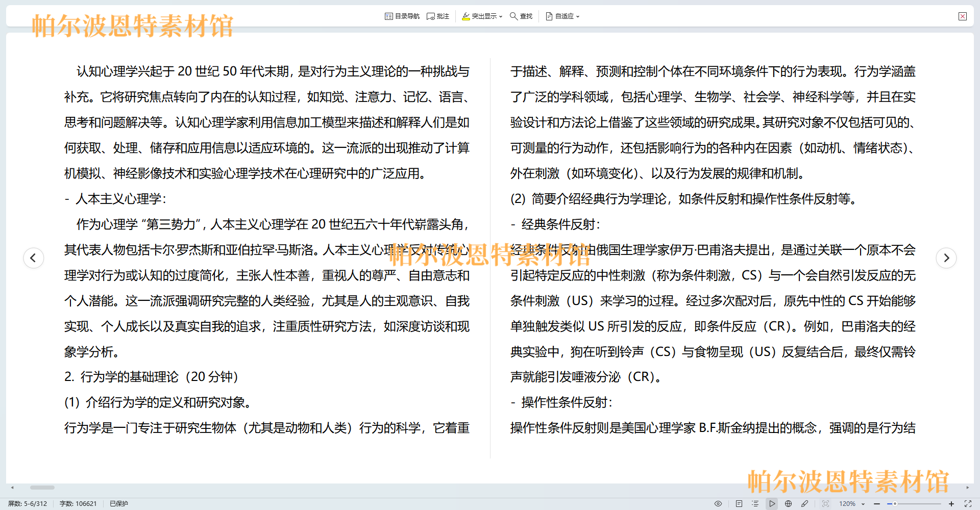
Task: Toggle the outline list view icon
Action: pos(755,503)
